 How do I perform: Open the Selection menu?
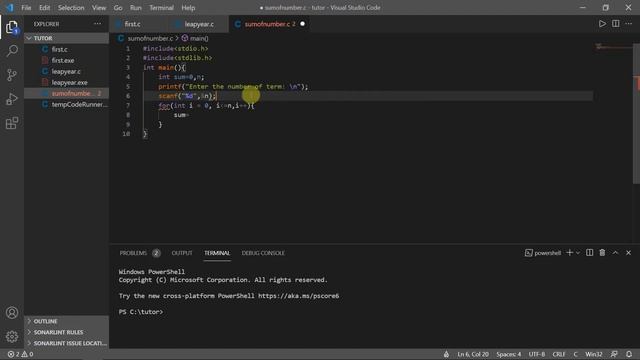(71, 8)
